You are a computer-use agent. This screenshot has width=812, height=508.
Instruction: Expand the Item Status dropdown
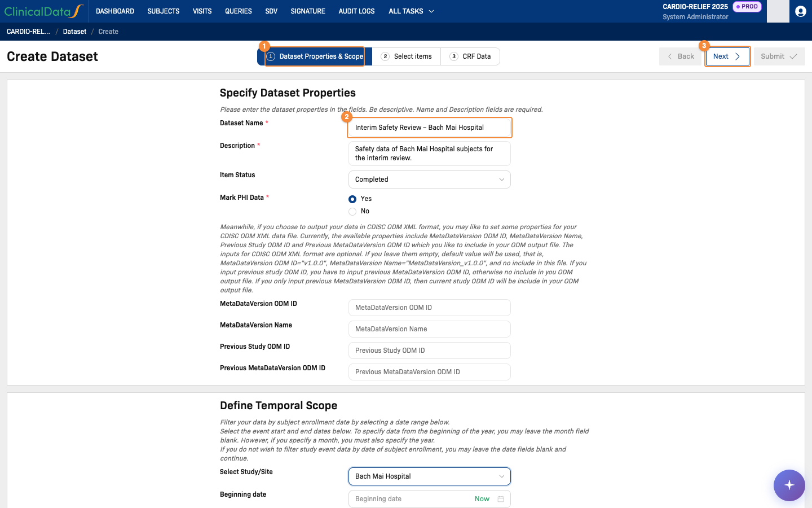click(x=430, y=179)
